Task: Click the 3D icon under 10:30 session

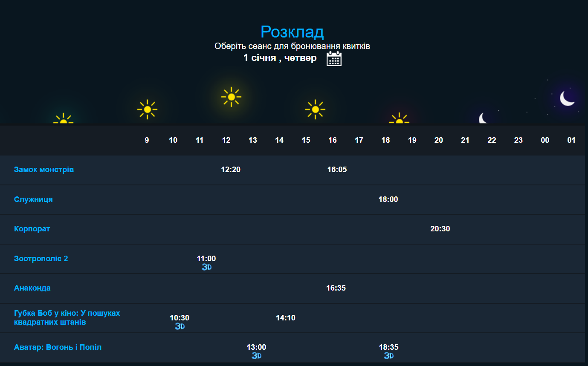Action: click(180, 326)
